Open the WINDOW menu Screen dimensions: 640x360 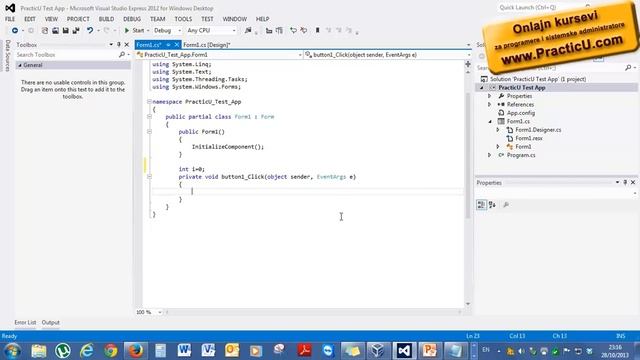pyautogui.click(x=235, y=19)
